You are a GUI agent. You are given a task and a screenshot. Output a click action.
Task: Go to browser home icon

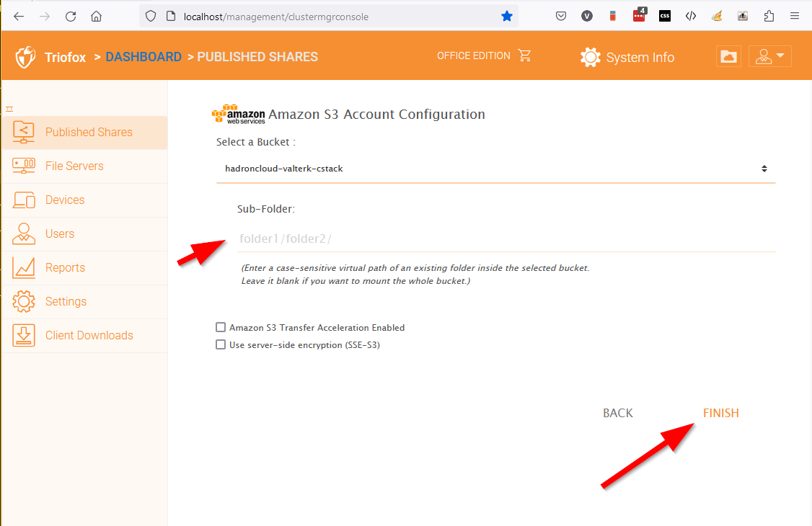[97, 17]
